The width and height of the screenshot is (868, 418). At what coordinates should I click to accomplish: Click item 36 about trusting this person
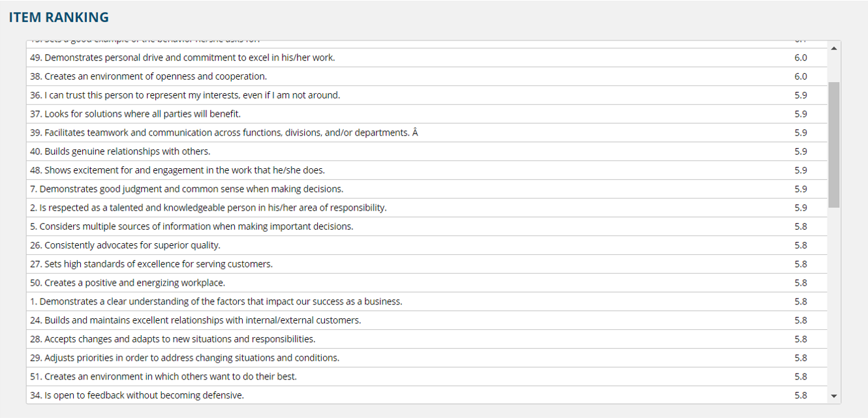point(427,95)
